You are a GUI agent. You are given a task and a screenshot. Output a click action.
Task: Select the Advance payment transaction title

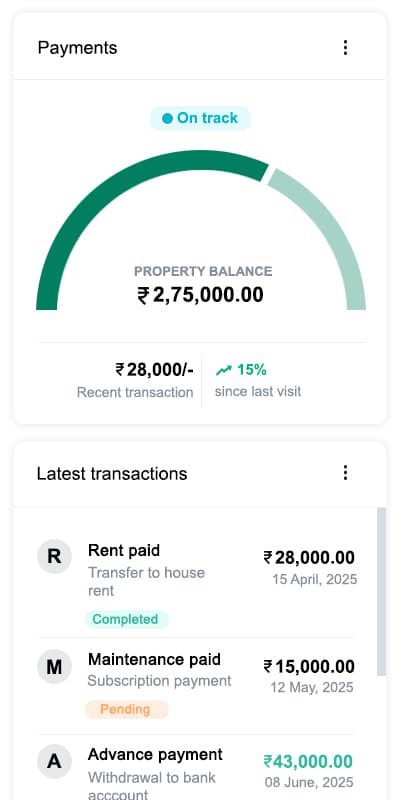point(156,755)
